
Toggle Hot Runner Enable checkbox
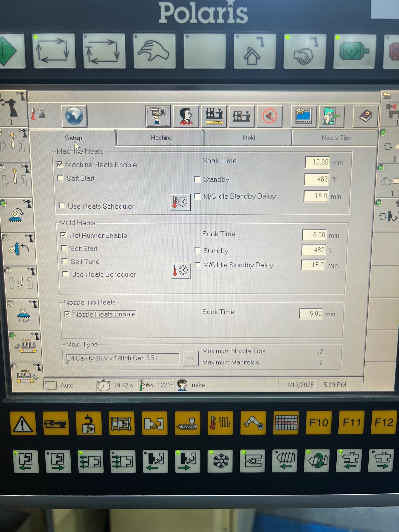point(63,235)
